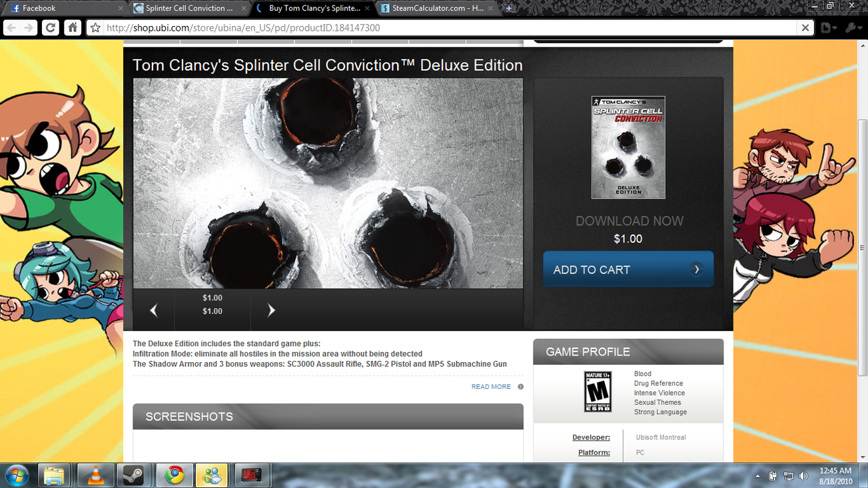Click the volume icon in the system tray
Screen dimensions: 868x488
pos(803,476)
